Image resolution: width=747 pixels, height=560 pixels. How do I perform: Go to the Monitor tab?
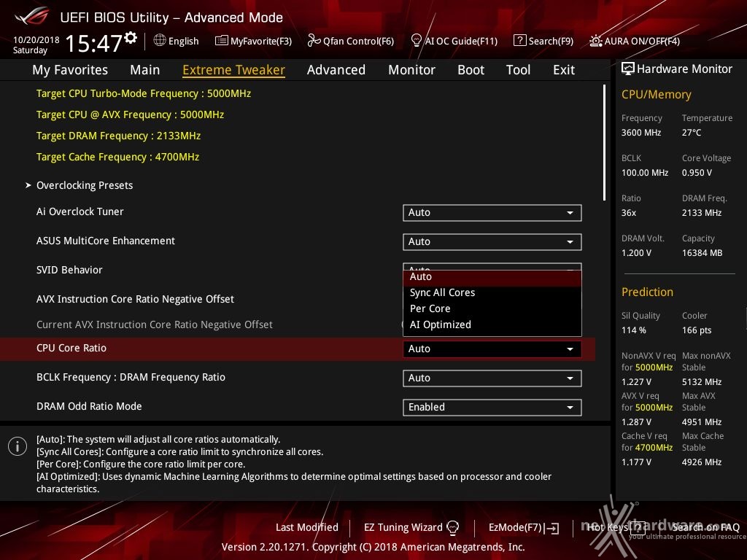(x=411, y=70)
